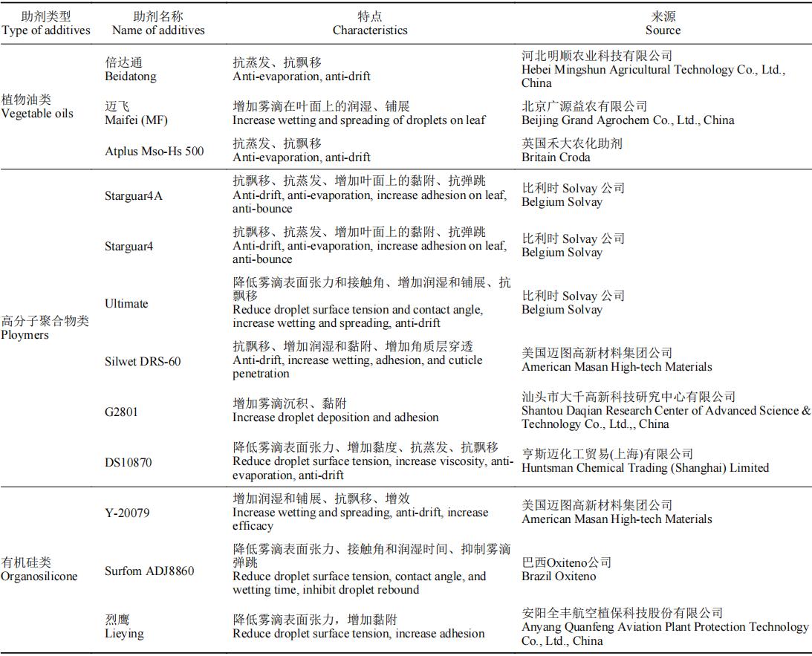
Task: Click the Anyang Quanfeng Aviation Plant Protection source
Action: [x=665, y=627]
